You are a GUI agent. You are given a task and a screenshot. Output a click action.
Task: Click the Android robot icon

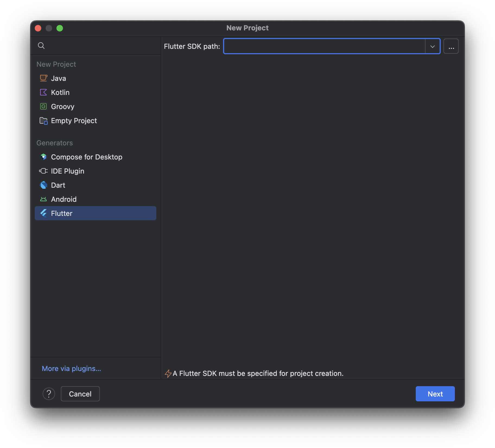click(43, 199)
